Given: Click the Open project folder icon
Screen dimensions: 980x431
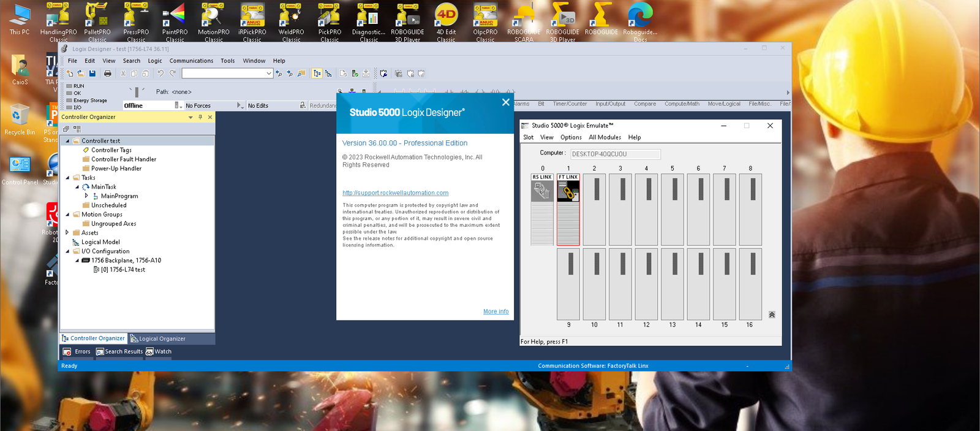Looking at the screenshot, I should point(80,74).
